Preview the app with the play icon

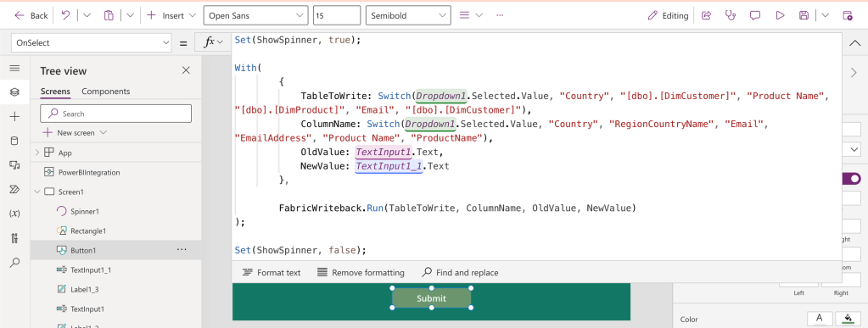(x=780, y=15)
